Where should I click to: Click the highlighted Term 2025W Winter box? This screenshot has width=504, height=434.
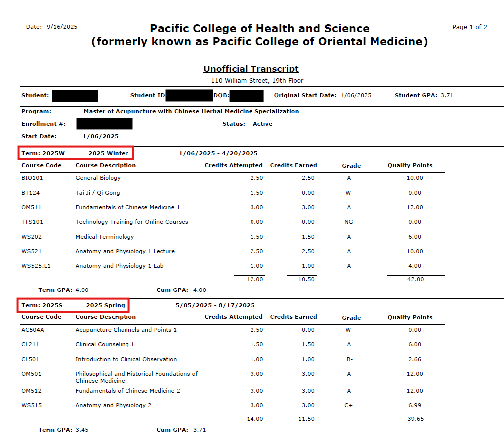point(76,153)
